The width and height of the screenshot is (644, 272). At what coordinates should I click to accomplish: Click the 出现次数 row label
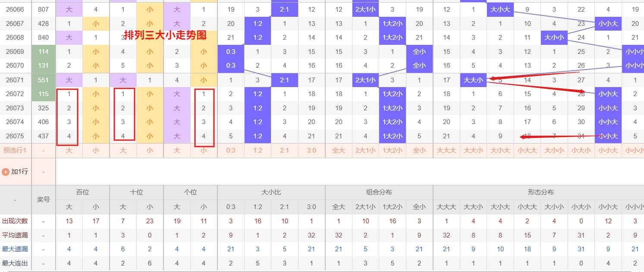(x=15, y=221)
